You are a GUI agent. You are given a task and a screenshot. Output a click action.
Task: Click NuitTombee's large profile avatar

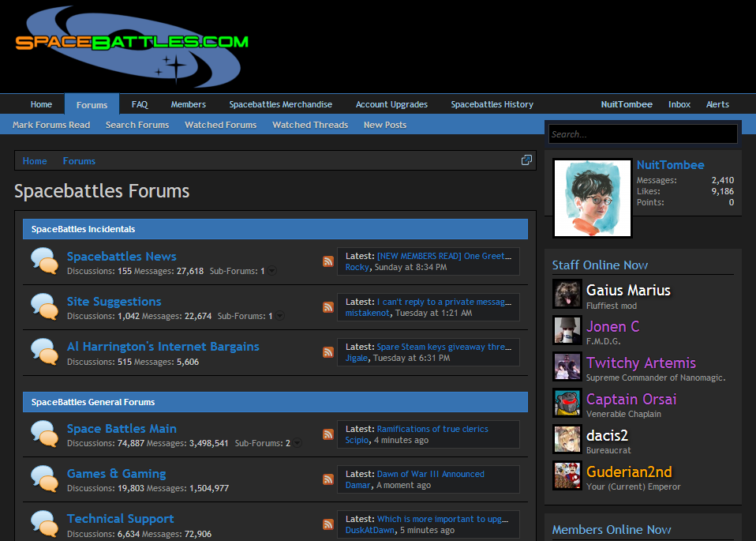(x=593, y=198)
